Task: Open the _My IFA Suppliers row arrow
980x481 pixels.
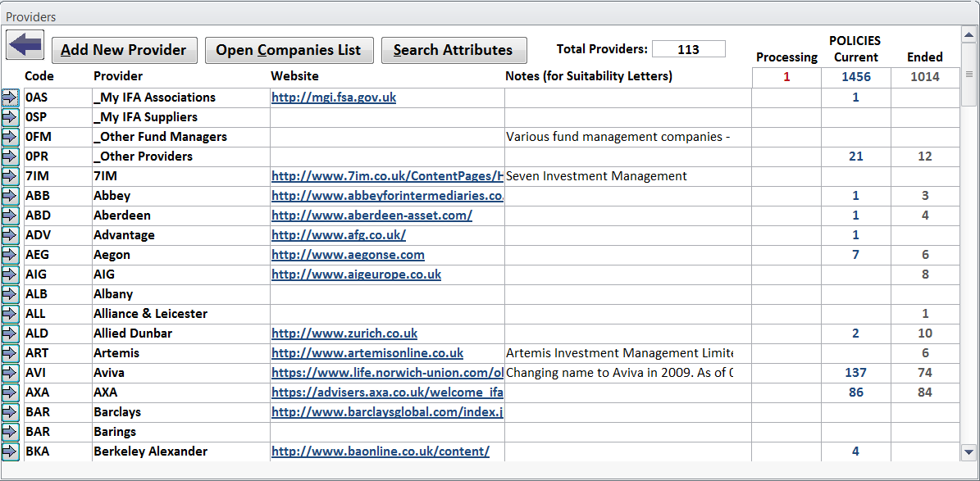Action: (x=11, y=117)
